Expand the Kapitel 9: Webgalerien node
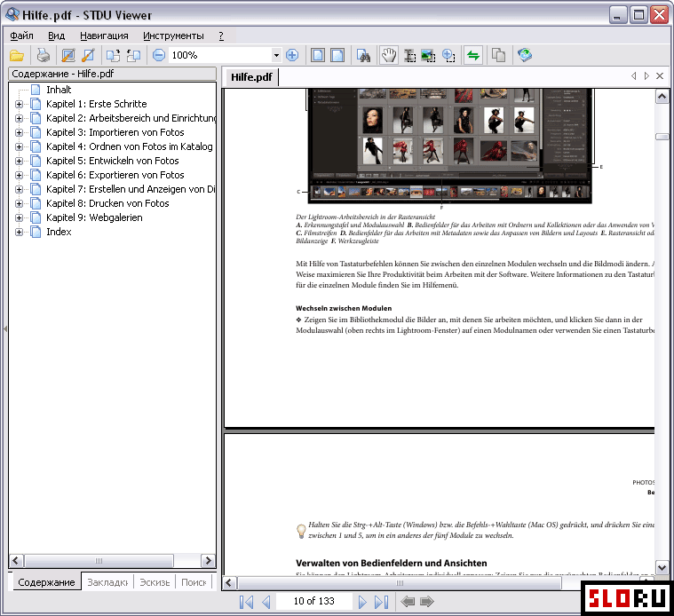 point(19,217)
